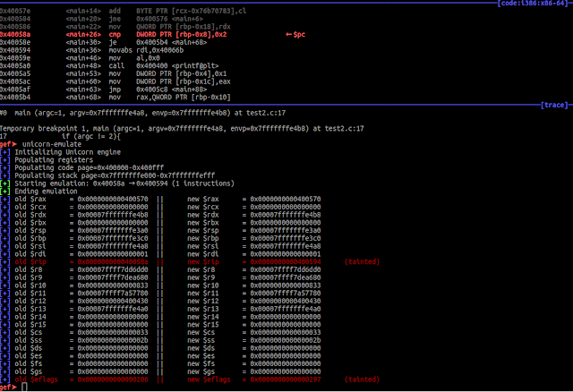Click the red [+] marker beside old $rip

5,262
